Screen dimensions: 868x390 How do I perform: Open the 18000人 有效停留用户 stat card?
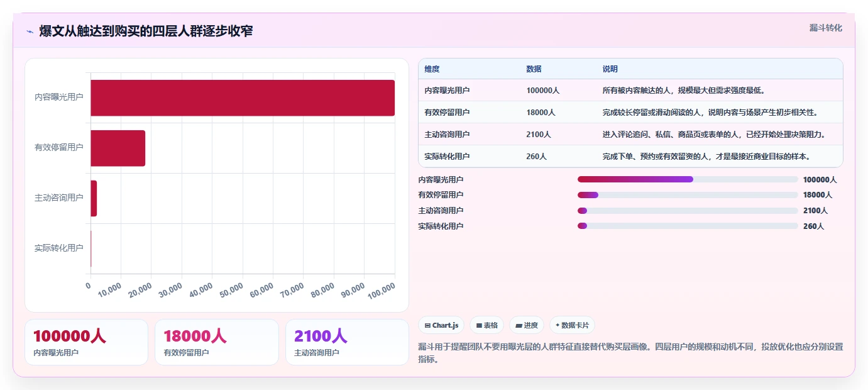coord(217,342)
